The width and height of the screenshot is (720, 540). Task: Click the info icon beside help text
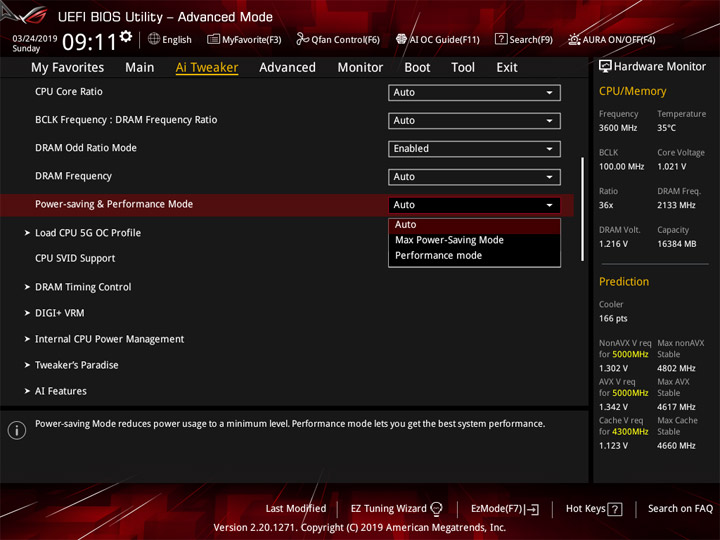(x=17, y=430)
